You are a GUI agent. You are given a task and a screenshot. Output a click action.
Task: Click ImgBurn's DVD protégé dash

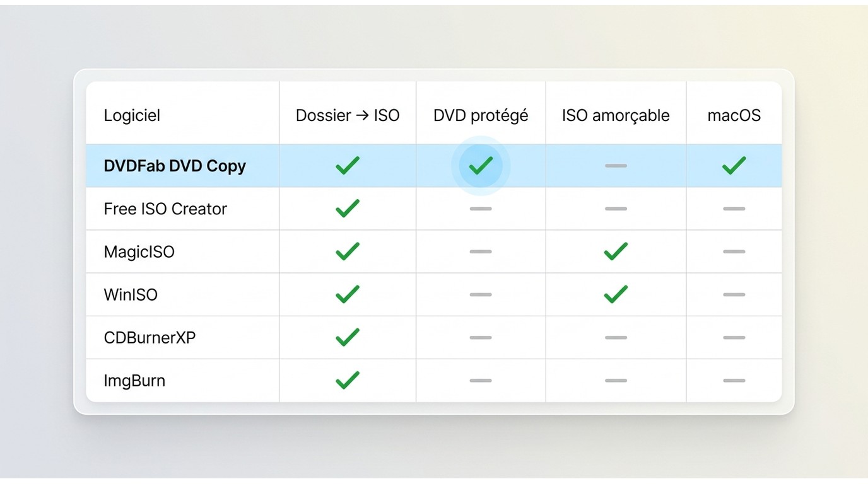coord(481,380)
